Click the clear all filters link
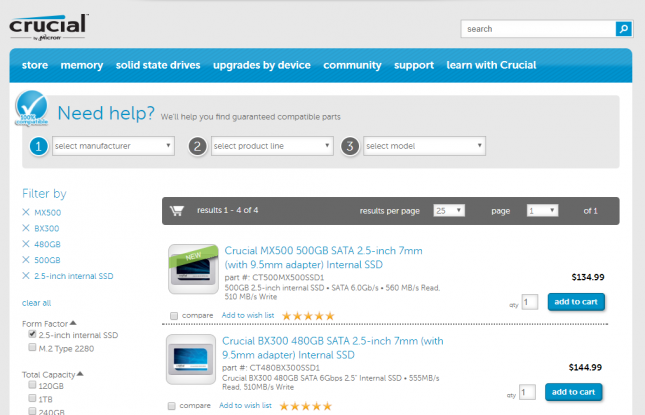The width and height of the screenshot is (645, 415). click(37, 303)
